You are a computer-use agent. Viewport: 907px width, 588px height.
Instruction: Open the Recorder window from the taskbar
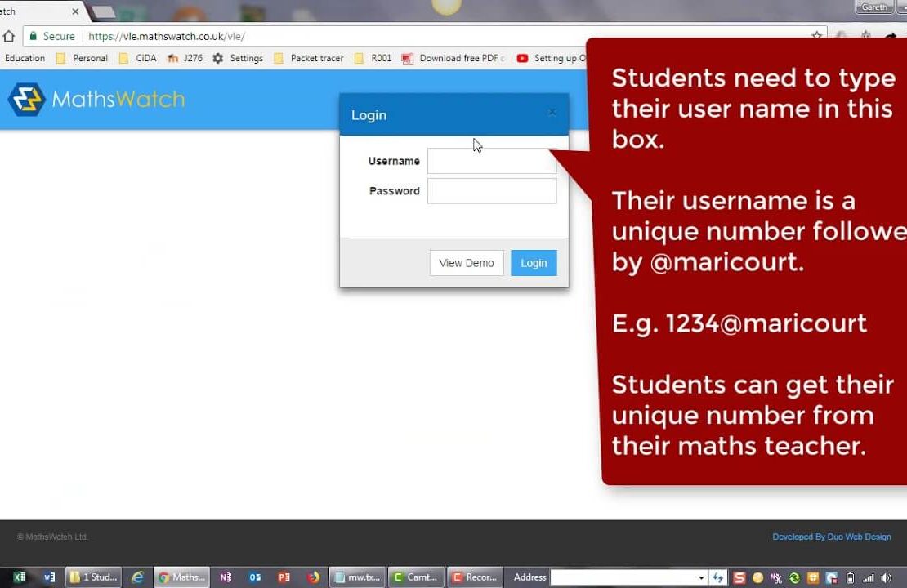click(475, 577)
